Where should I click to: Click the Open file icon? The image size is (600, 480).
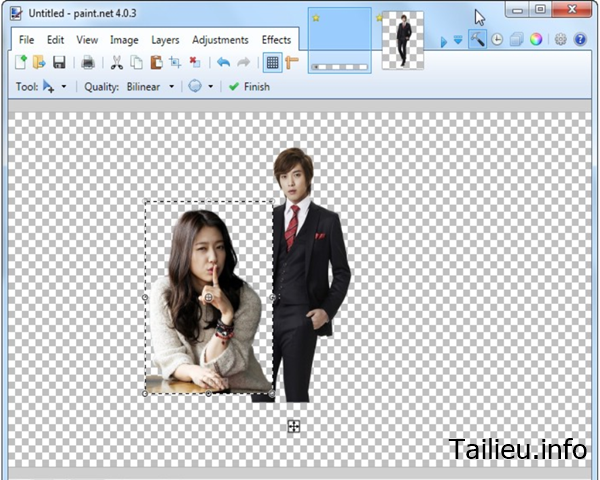(39, 62)
